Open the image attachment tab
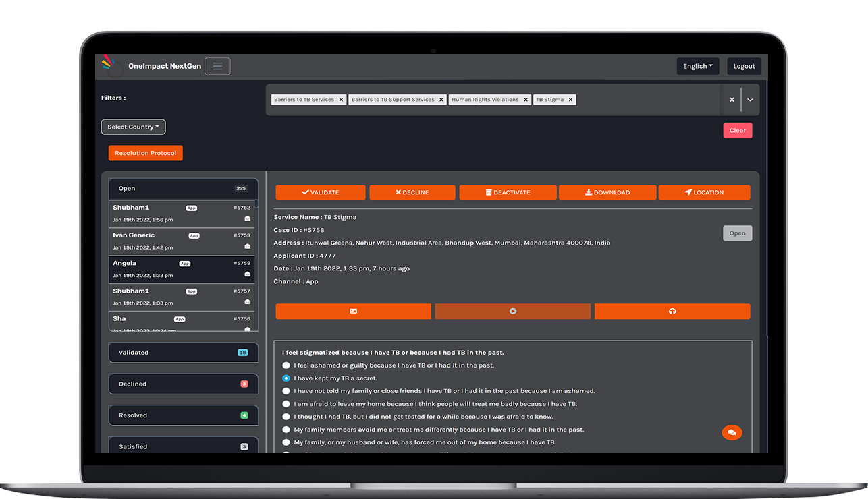 (353, 311)
